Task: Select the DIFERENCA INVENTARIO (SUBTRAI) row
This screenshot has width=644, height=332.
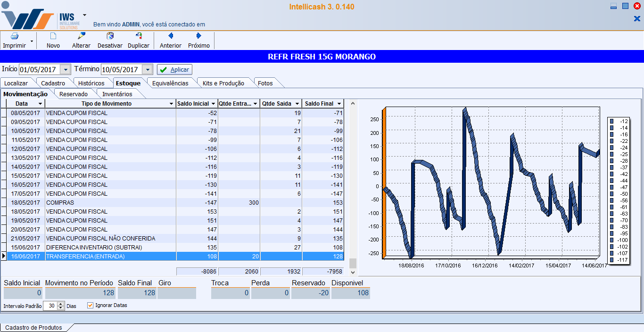Action: click(x=175, y=248)
